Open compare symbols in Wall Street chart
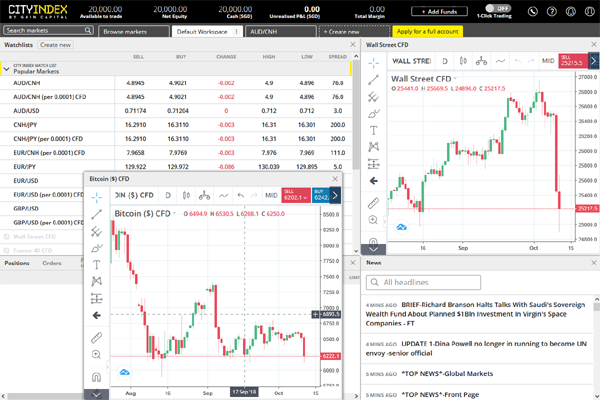 coord(481,61)
